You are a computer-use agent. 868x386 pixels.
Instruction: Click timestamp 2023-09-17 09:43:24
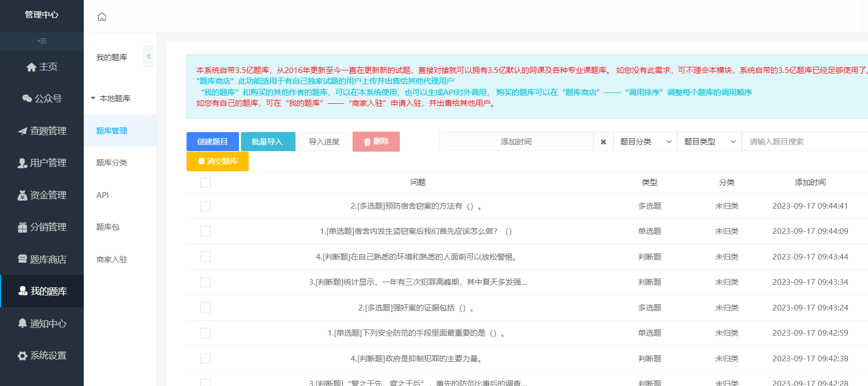coord(810,307)
